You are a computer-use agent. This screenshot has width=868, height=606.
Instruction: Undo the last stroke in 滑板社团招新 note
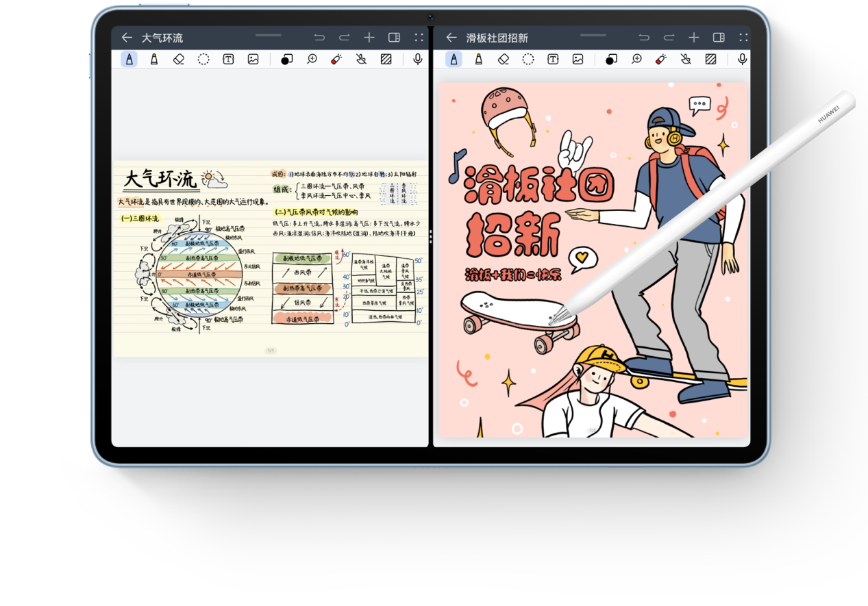(x=644, y=38)
